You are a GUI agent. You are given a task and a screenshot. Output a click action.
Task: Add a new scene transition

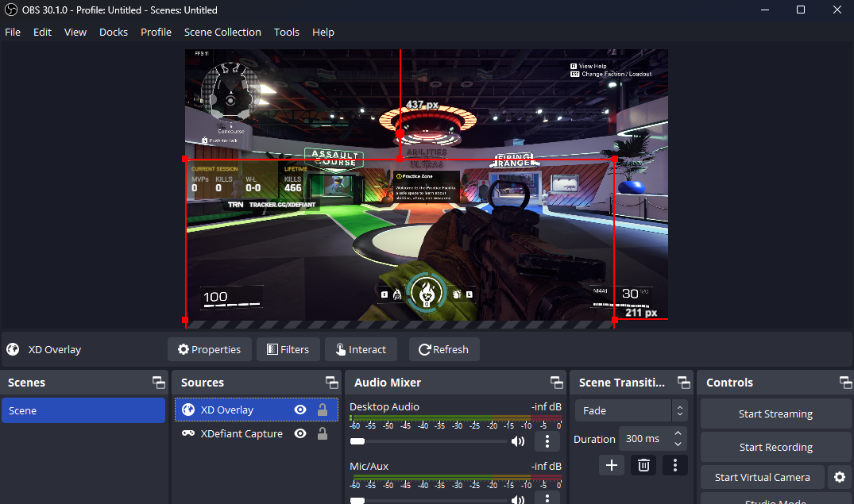click(612, 465)
